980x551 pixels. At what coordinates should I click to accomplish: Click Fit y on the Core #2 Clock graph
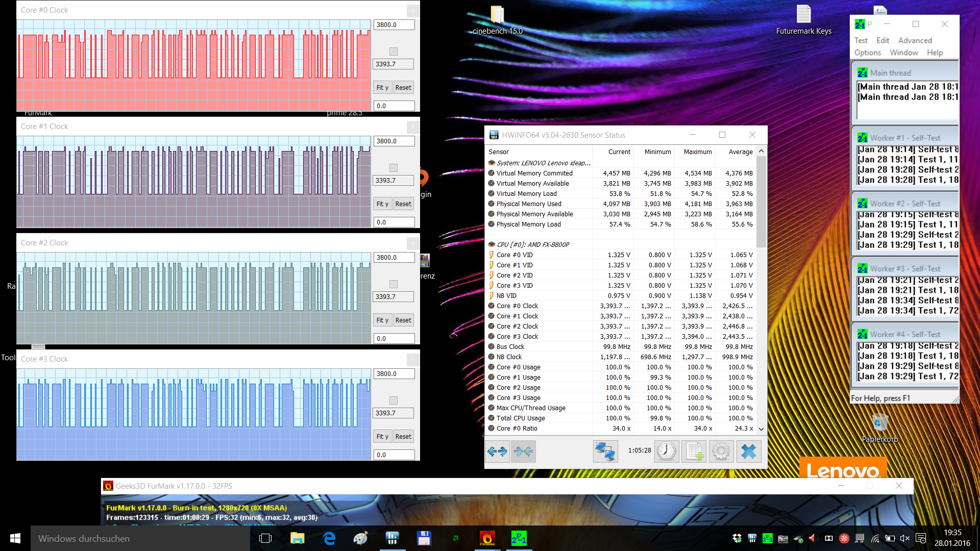tap(382, 320)
